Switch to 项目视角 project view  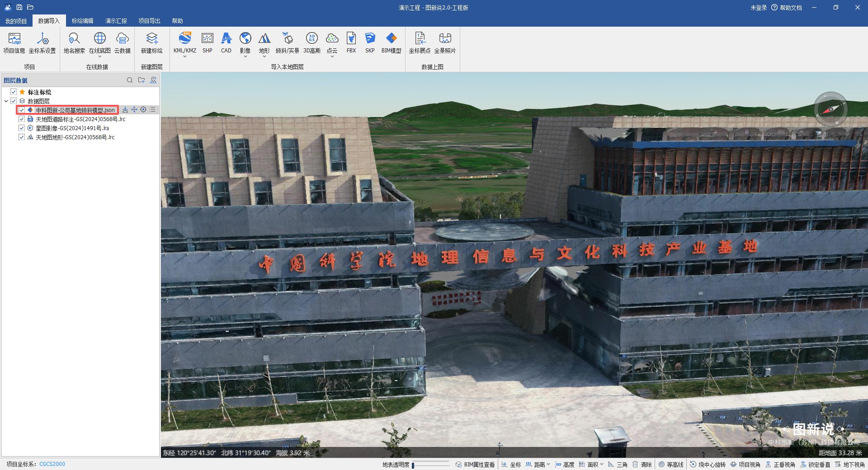click(745, 465)
